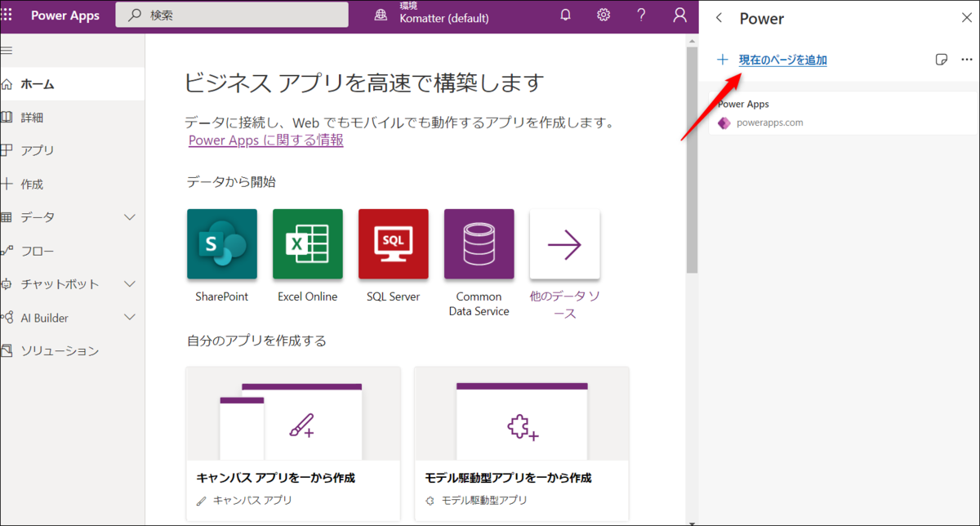The image size is (980, 526).
Task: Click the add note icon in collection
Action: pos(941,60)
